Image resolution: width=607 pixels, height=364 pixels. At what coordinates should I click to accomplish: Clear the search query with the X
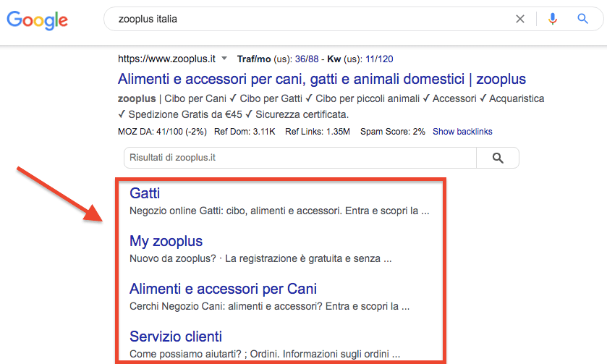[520, 20]
